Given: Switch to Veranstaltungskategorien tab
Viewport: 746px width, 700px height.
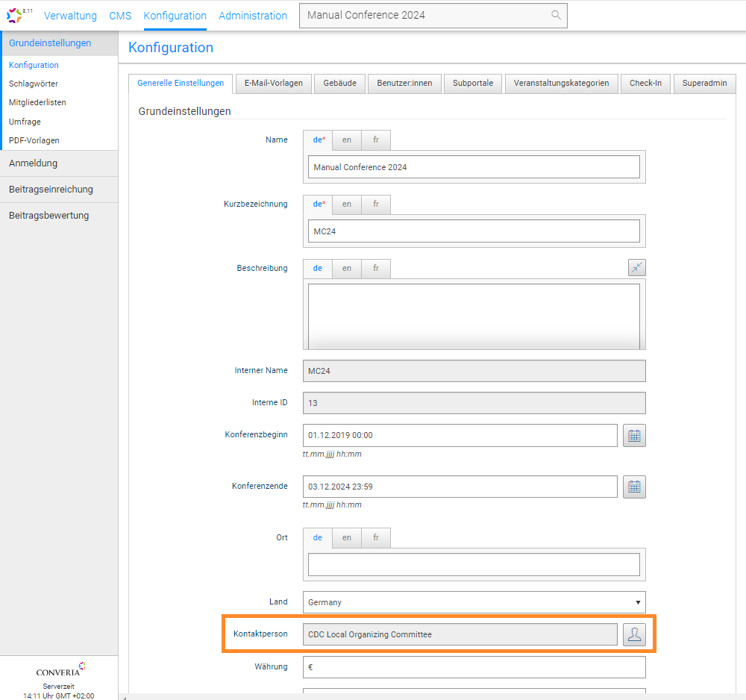Looking at the screenshot, I should tap(562, 84).
